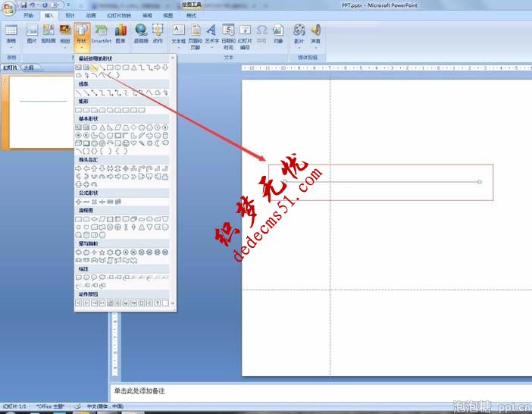The image size is (532, 414).
Task: Click the 页眉和页脚 (Header & Footer) icon
Action: (x=195, y=33)
